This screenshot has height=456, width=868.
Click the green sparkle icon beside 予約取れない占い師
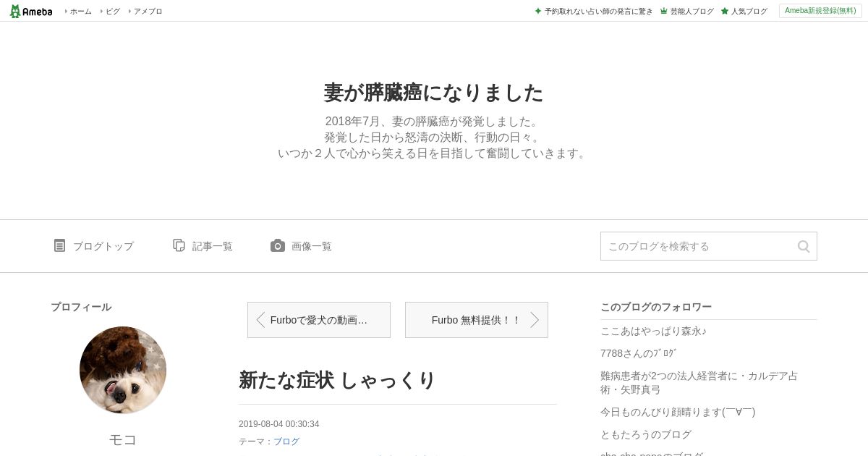pyautogui.click(x=537, y=11)
